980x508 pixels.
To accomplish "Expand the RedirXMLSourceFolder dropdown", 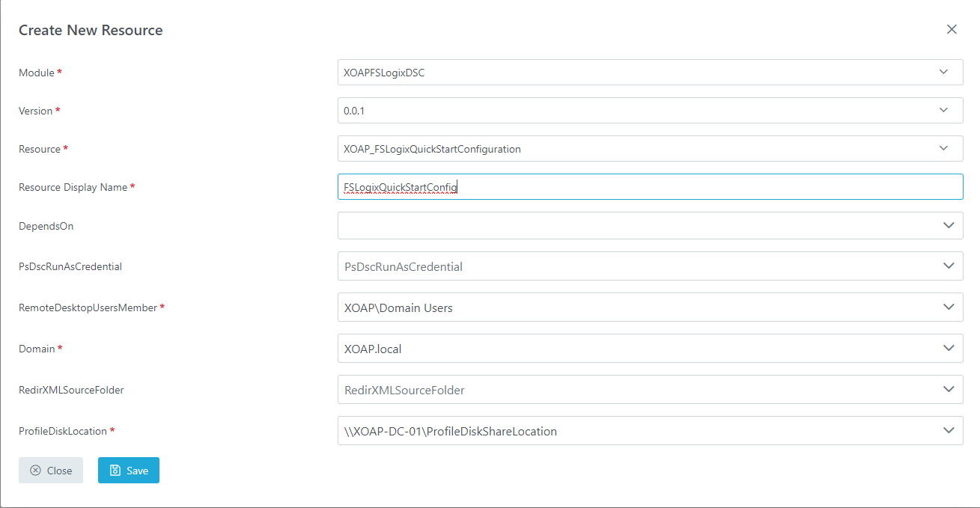I will pyautogui.click(x=948, y=389).
